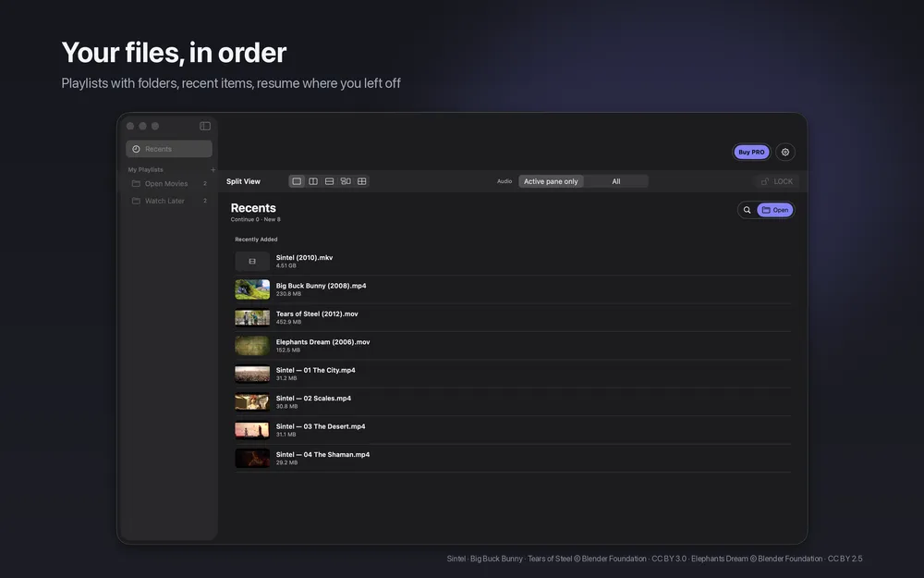Toggle the sidebar panel icon

click(x=205, y=126)
